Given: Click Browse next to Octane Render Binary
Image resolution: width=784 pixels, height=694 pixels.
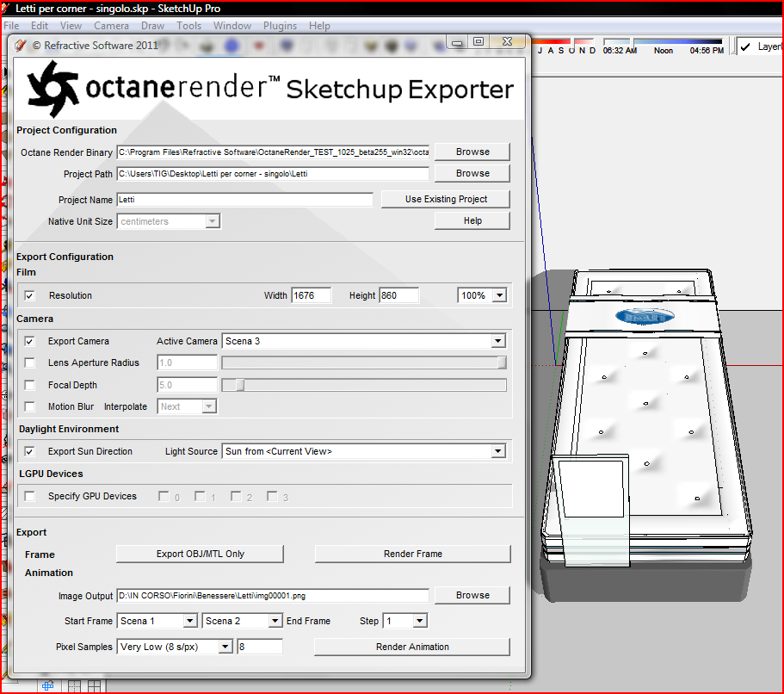Looking at the screenshot, I should (472, 152).
